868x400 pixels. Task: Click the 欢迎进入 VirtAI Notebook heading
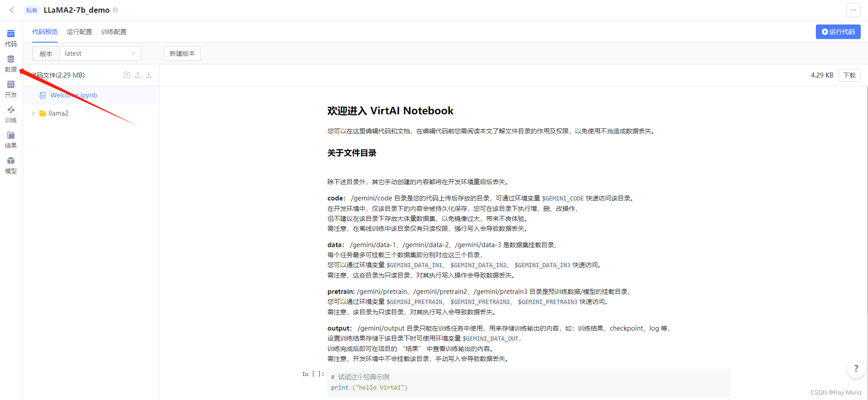tap(390, 111)
